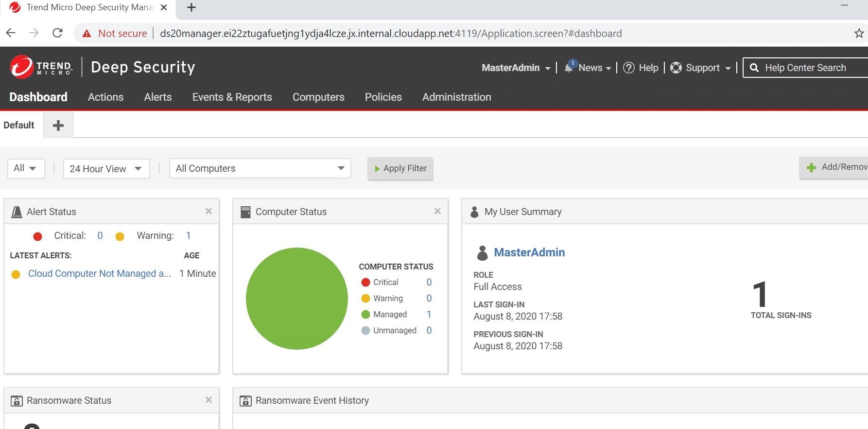
Task: Click the Help Center search magnifier icon
Action: click(754, 68)
